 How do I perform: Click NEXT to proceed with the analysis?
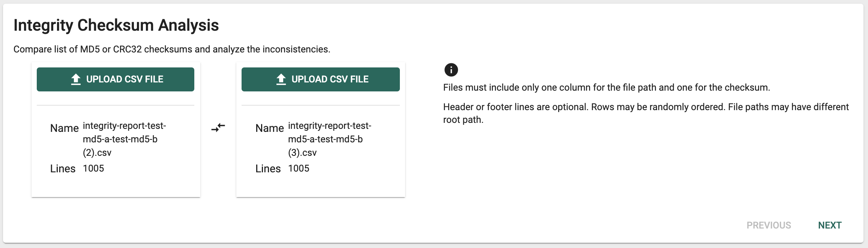tap(830, 225)
